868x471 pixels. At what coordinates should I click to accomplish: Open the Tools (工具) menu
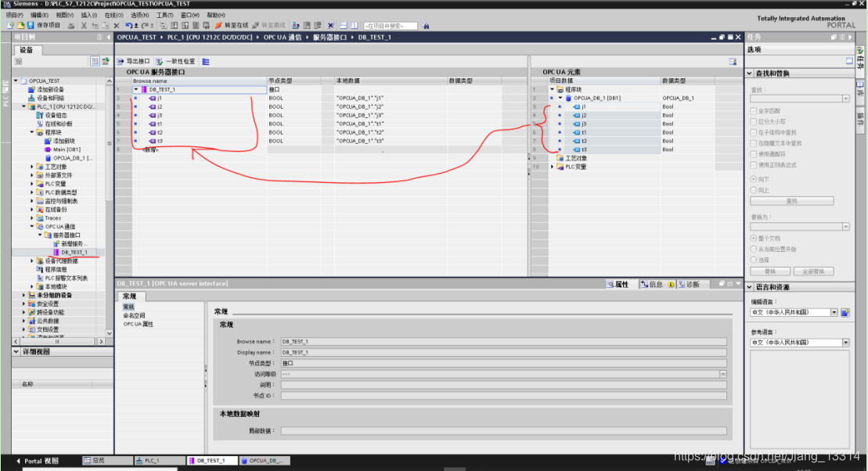(x=164, y=15)
